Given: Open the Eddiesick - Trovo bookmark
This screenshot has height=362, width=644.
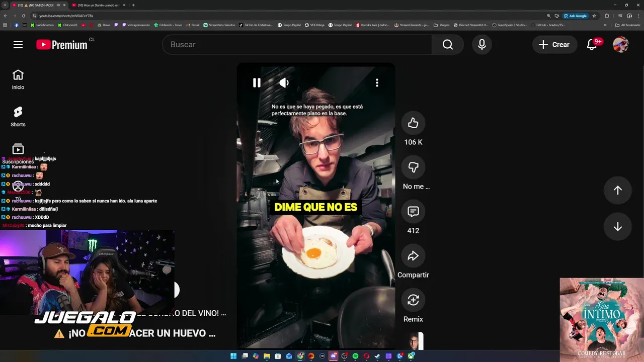Looking at the screenshot, I should coord(168,25).
